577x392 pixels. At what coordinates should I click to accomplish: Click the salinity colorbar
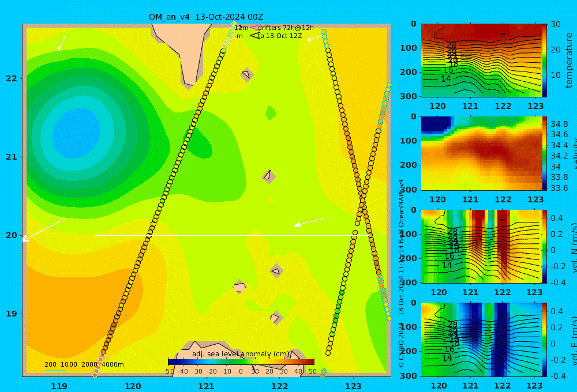[544, 153]
